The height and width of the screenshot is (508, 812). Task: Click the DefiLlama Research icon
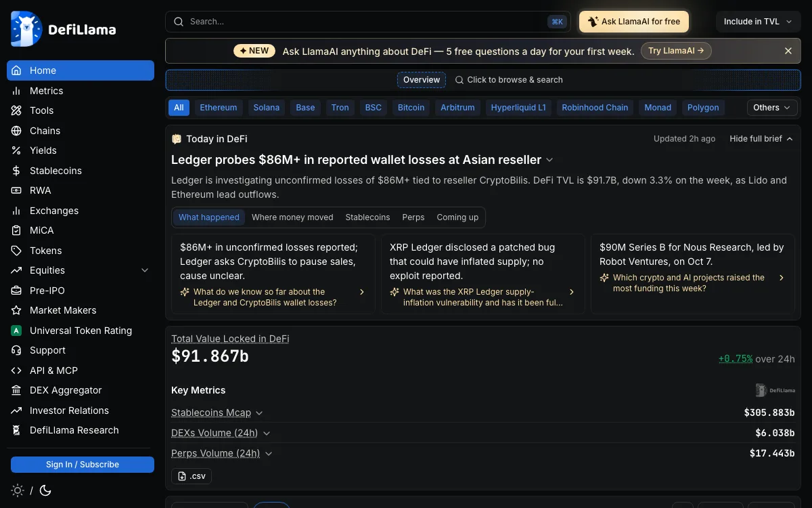click(x=16, y=430)
